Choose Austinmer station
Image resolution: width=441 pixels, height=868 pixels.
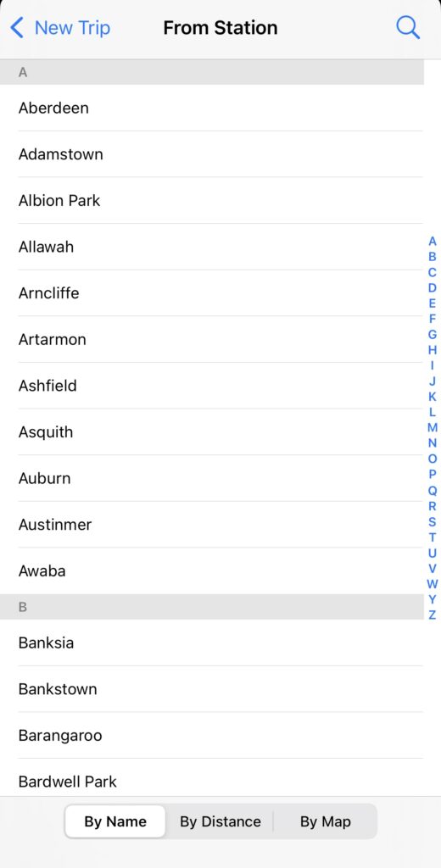point(212,525)
